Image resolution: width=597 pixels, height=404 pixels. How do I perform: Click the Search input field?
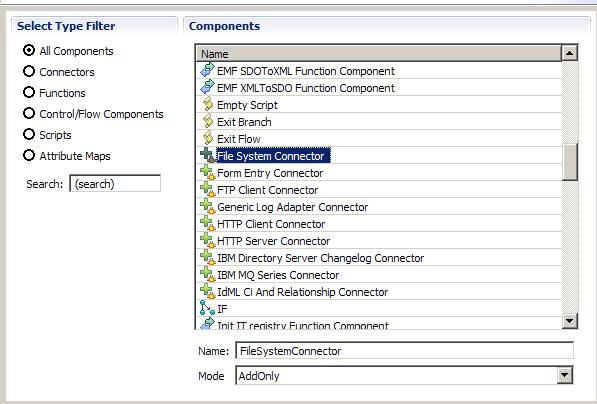tap(115, 183)
